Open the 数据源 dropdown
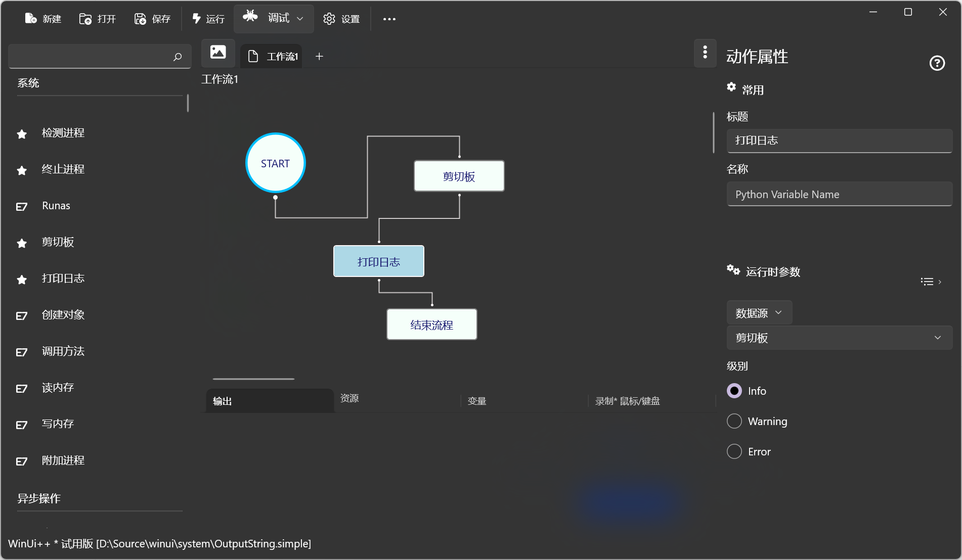The height and width of the screenshot is (560, 962). coord(759,313)
